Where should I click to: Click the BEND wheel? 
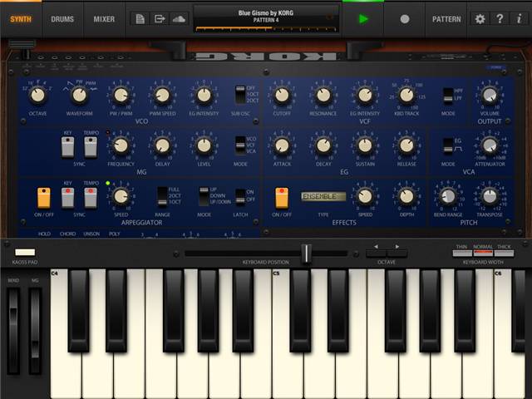tap(13, 331)
